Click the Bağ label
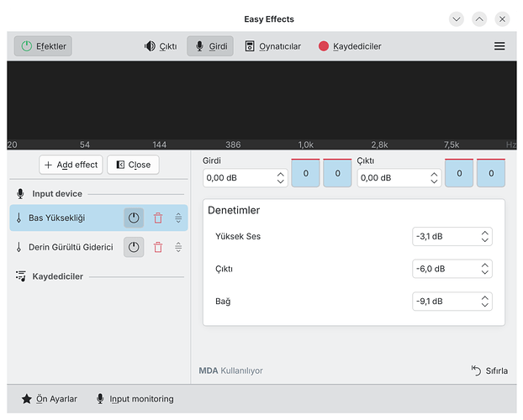This screenshot has width=523, height=420. (x=223, y=302)
